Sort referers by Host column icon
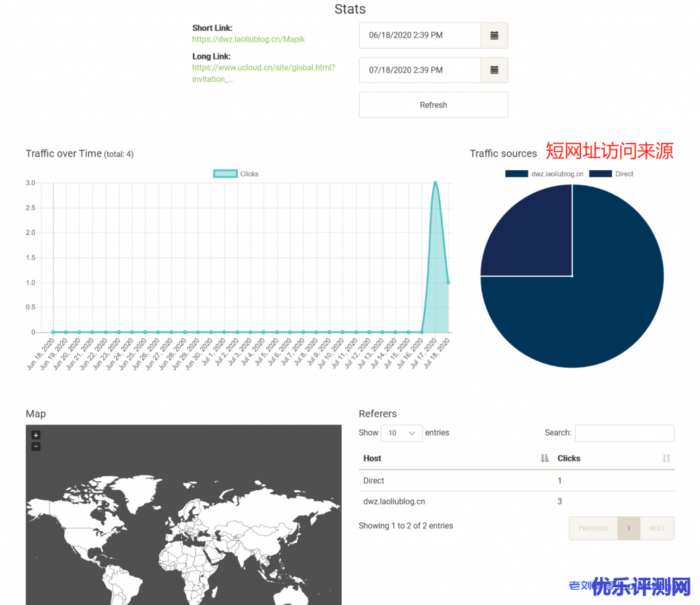 544,458
